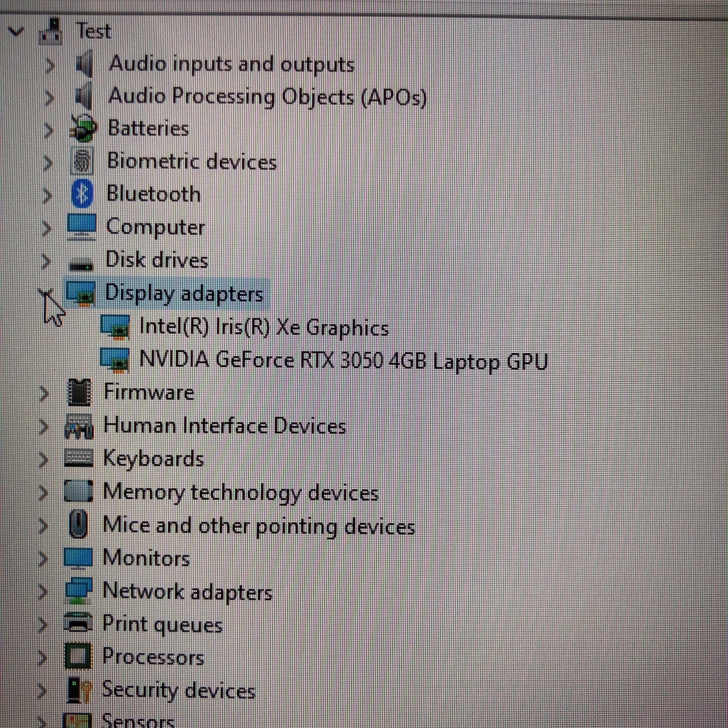
Task: Expand the Memory technology devices category
Action: pyautogui.click(x=43, y=493)
